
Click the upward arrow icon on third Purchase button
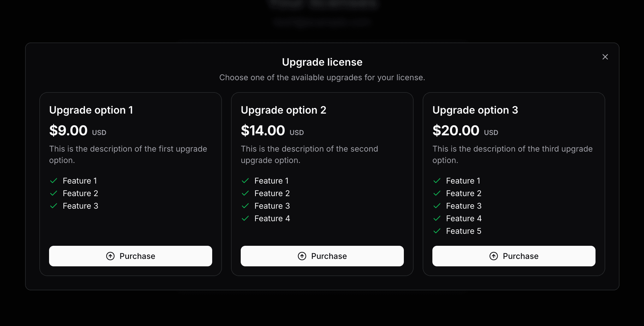[x=494, y=256]
